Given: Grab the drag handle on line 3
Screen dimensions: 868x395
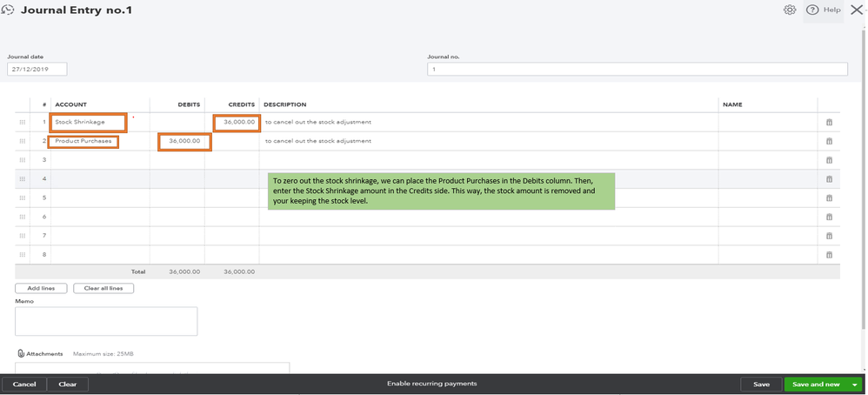Looking at the screenshot, I should coord(23,160).
